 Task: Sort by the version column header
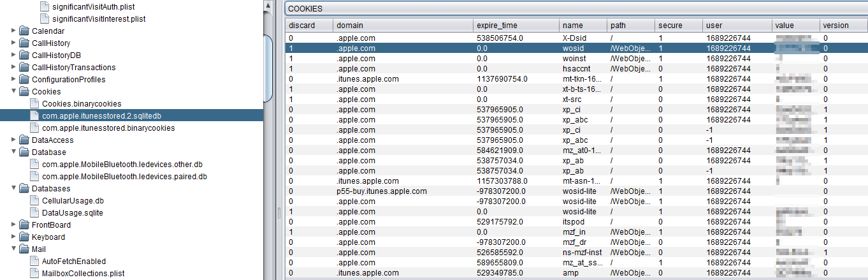pos(844,26)
